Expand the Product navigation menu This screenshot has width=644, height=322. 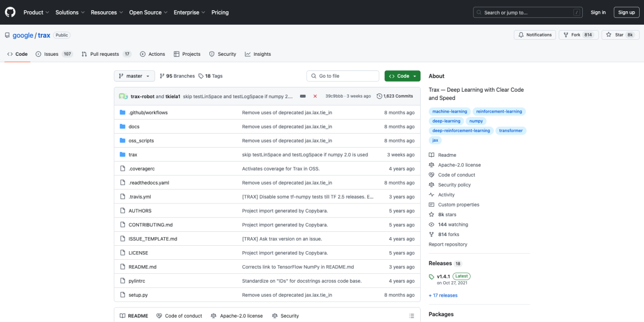click(36, 12)
